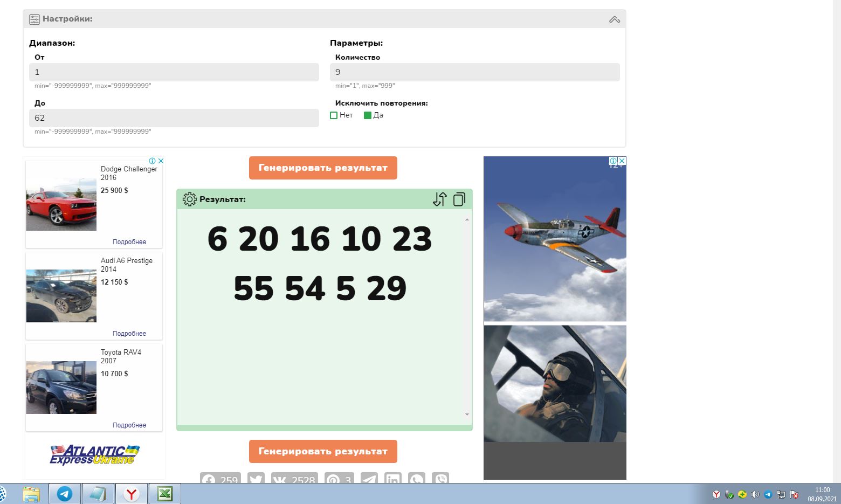Click the number 55 in the result
The height and width of the screenshot is (504, 841).
click(253, 288)
